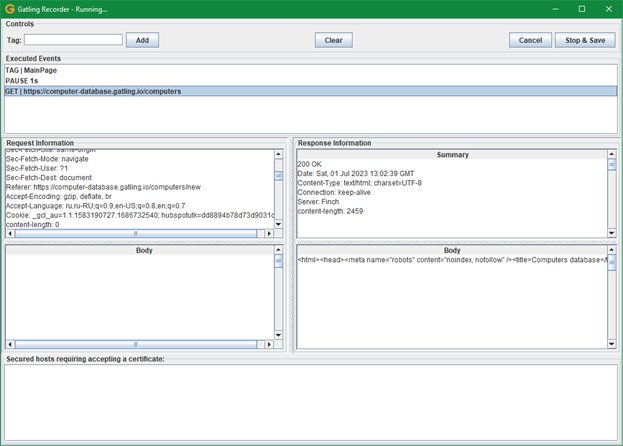Click Connection: keep-alive line
Screen dimensions: 623x446
tap(334, 192)
